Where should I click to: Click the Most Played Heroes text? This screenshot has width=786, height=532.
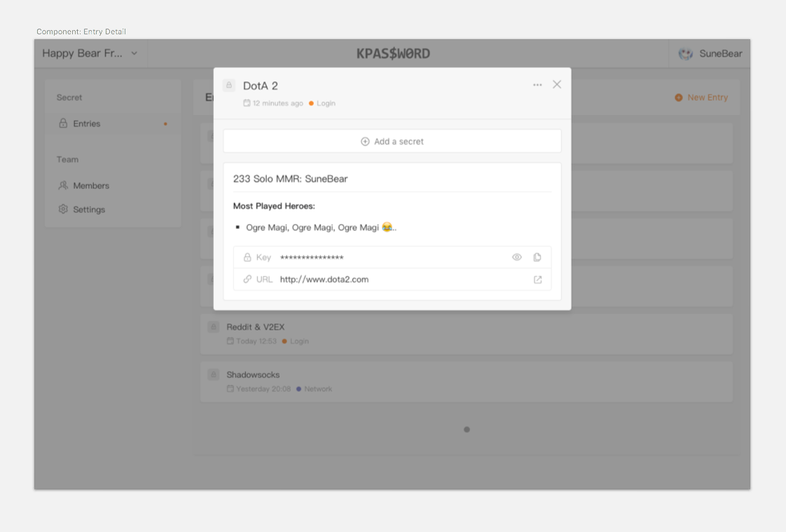(274, 206)
